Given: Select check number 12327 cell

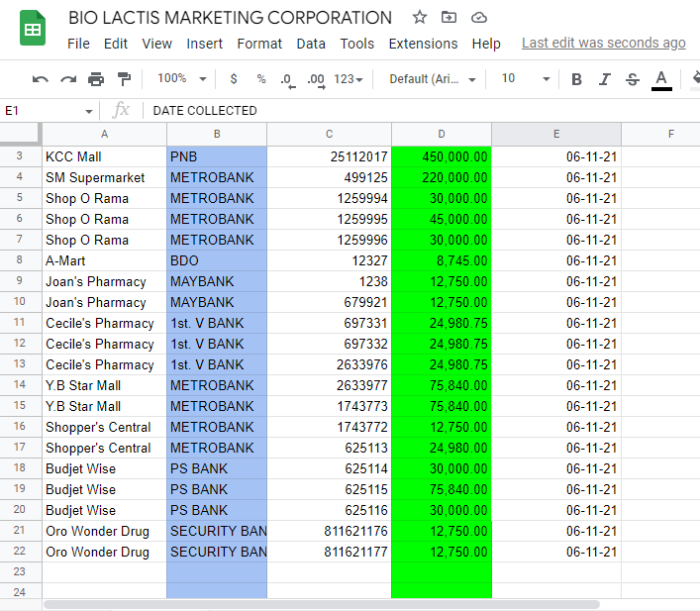Looking at the screenshot, I should coord(329,260).
